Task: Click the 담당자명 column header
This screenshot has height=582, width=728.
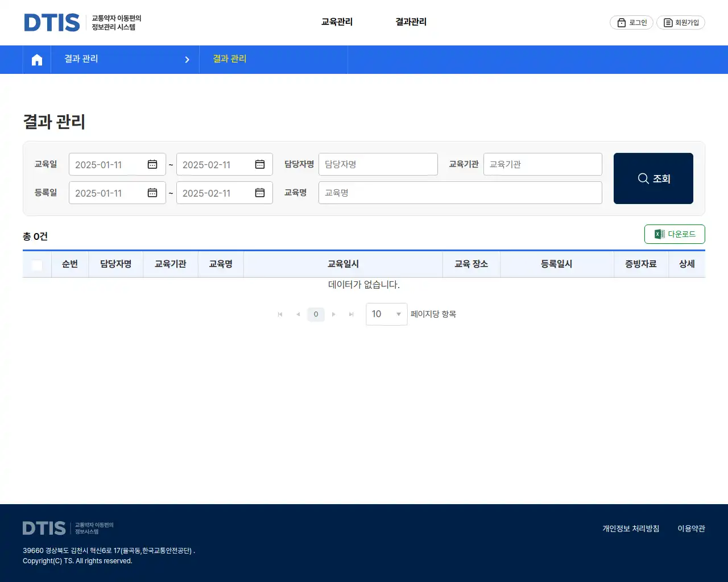Action: [x=116, y=264]
